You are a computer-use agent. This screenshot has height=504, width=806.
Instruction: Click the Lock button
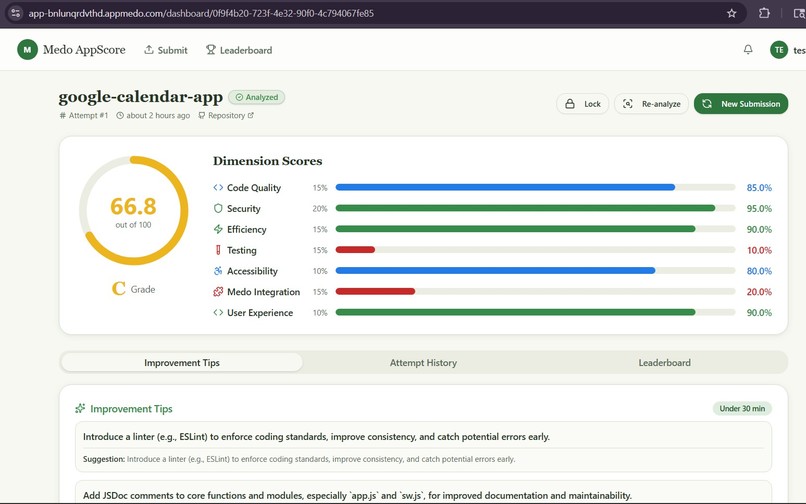coord(582,104)
